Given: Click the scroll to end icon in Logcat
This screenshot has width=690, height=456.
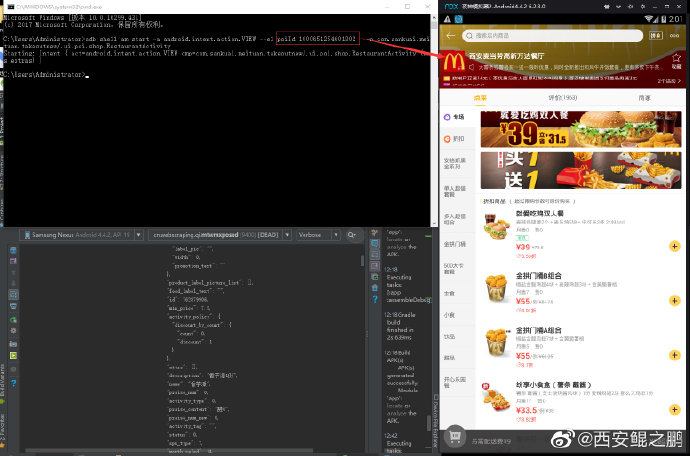Looking at the screenshot, I should (x=13, y=261).
